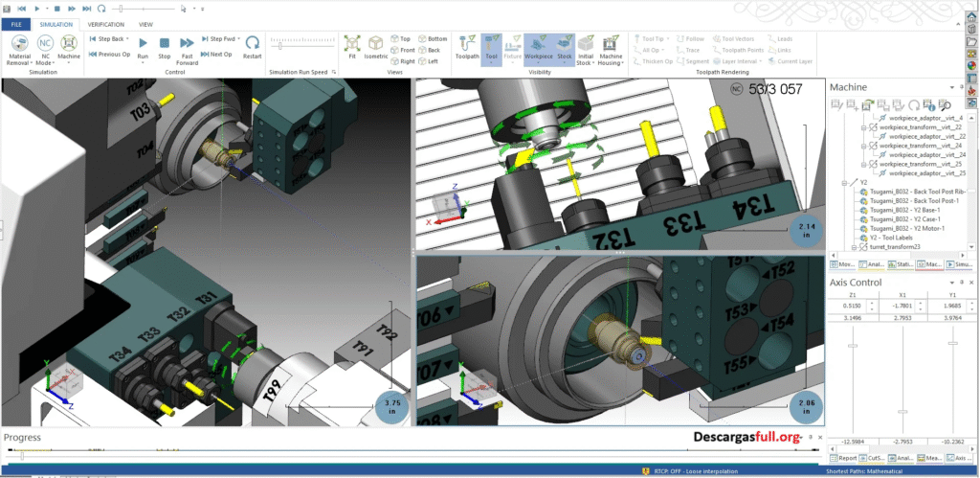
Task: Open the Move panel tab
Action: click(x=842, y=264)
